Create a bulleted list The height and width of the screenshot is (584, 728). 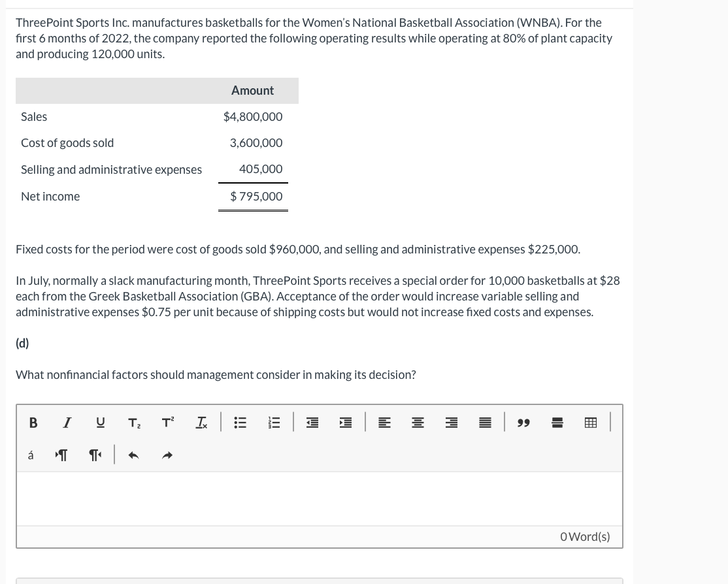[240, 423]
